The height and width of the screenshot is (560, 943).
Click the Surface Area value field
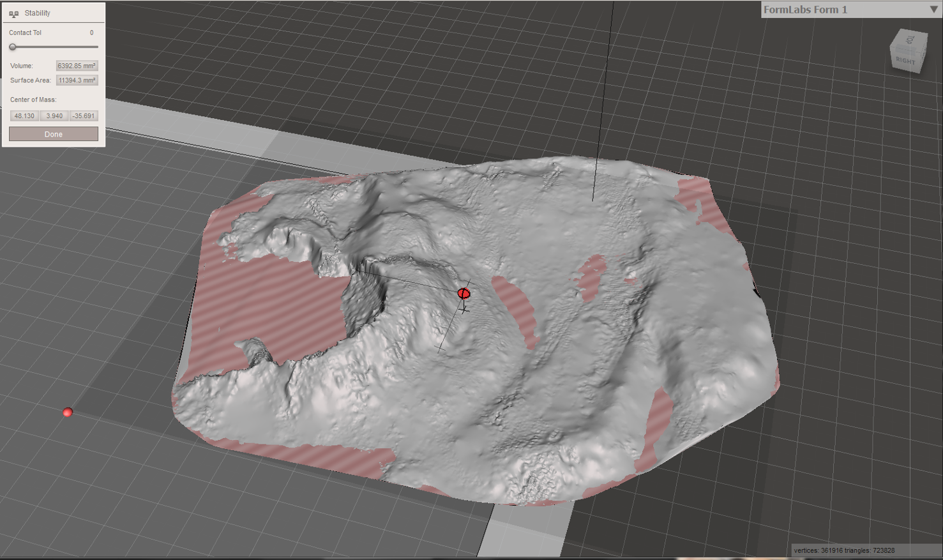(77, 80)
